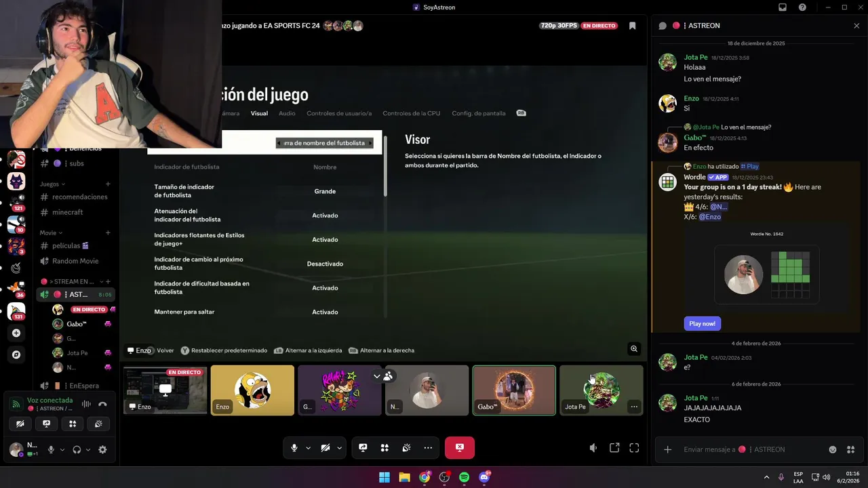
Task: Click the bookmark icon beside EN DIRECTO badge
Action: (632, 26)
